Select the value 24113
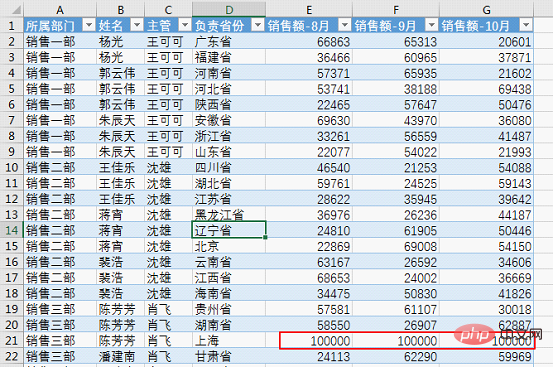The image size is (553, 367). click(333, 357)
